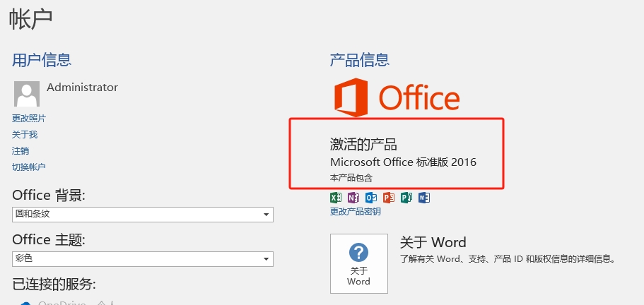The height and width of the screenshot is (305, 644).
Task: Open the 更改照片 link
Action: point(29,119)
